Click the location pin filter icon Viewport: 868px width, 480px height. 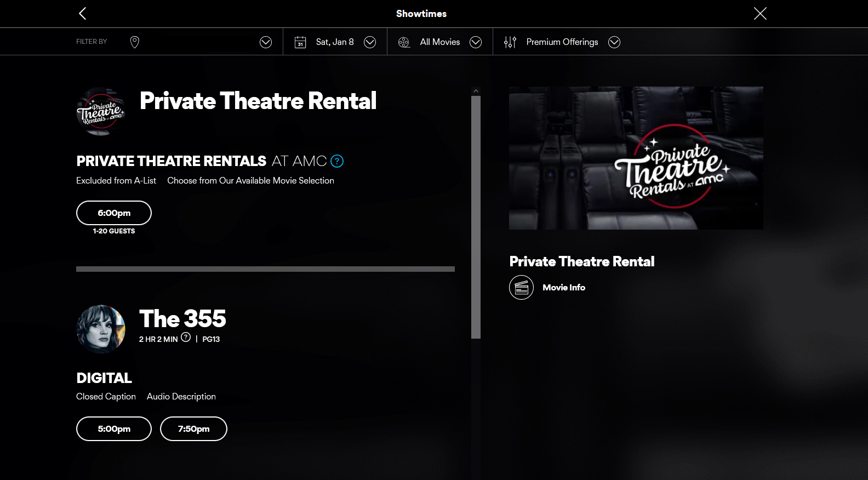(x=135, y=42)
